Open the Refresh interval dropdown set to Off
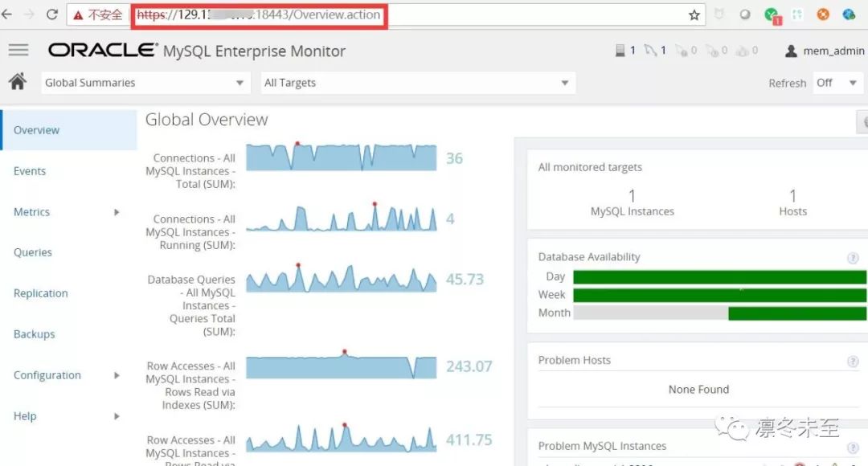Image resolution: width=868 pixels, height=466 pixels. (837, 83)
